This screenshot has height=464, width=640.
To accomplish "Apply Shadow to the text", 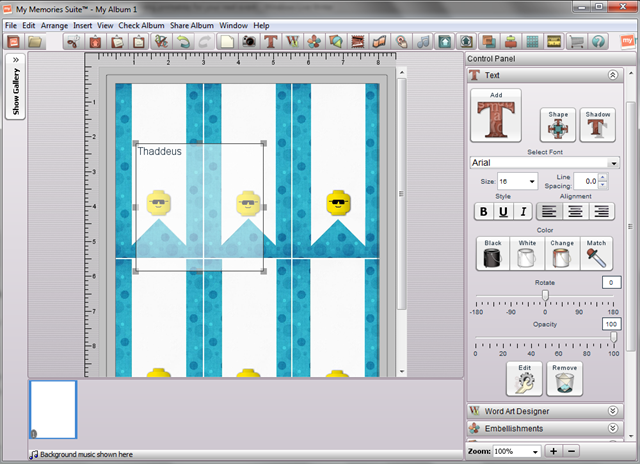I will click(598, 126).
